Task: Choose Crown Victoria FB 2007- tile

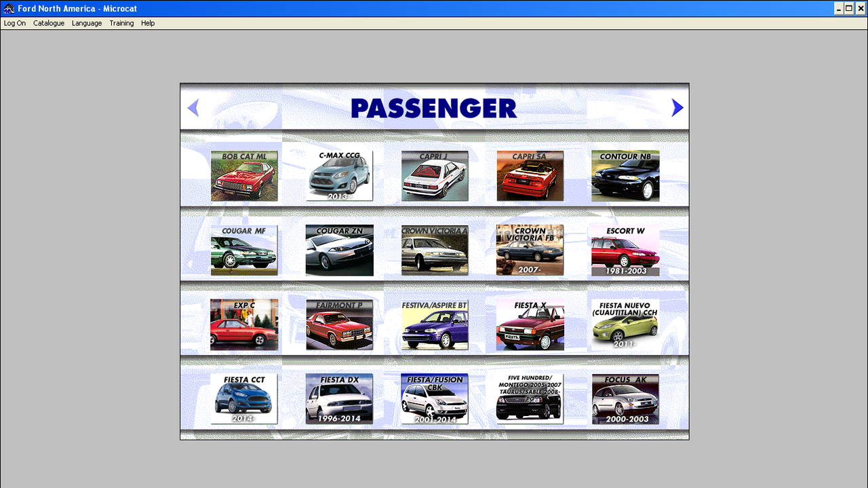Action: pyautogui.click(x=530, y=250)
